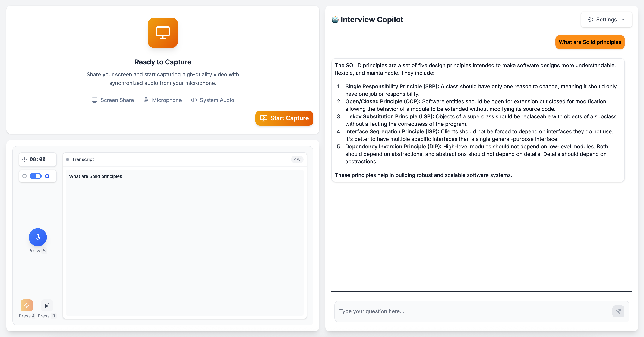Open the Settings dropdown
This screenshot has height=337, width=644.
point(607,20)
